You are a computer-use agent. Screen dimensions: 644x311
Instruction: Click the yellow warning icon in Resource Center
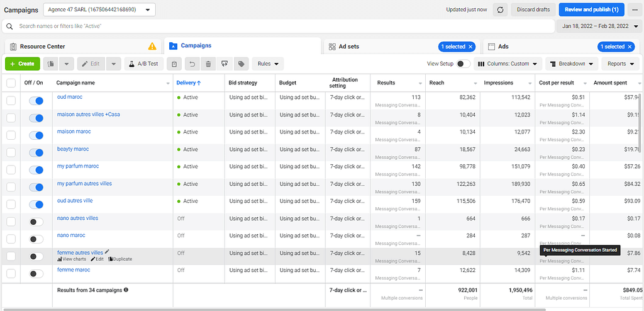pos(152,47)
